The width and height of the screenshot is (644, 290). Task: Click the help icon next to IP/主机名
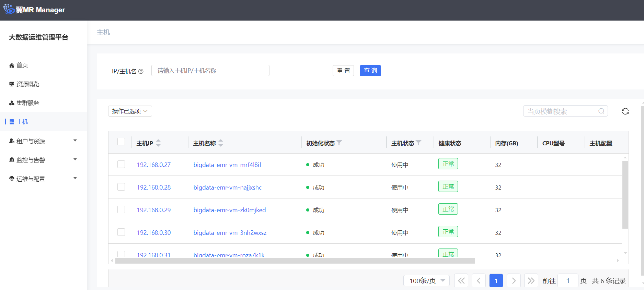(141, 71)
